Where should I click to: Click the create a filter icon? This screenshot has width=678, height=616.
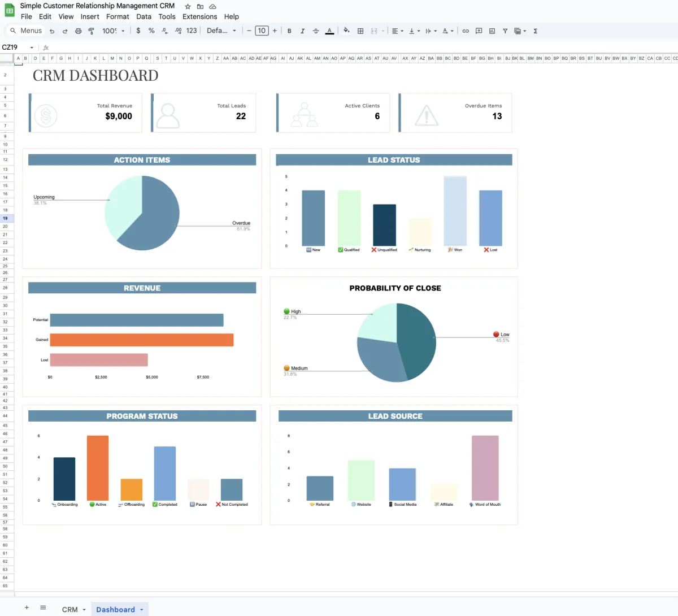click(505, 31)
